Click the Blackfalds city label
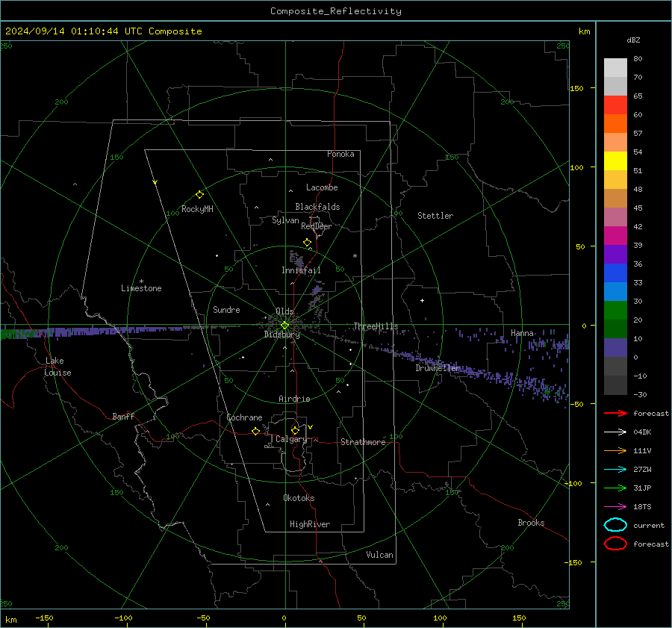Image resolution: width=672 pixels, height=628 pixels. pyautogui.click(x=317, y=207)
